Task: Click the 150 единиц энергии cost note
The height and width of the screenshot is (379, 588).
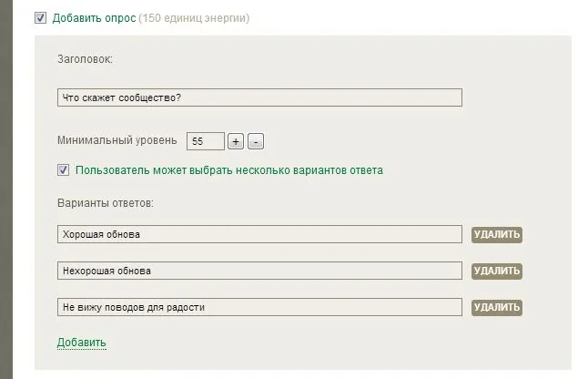Action: point(193,18)
